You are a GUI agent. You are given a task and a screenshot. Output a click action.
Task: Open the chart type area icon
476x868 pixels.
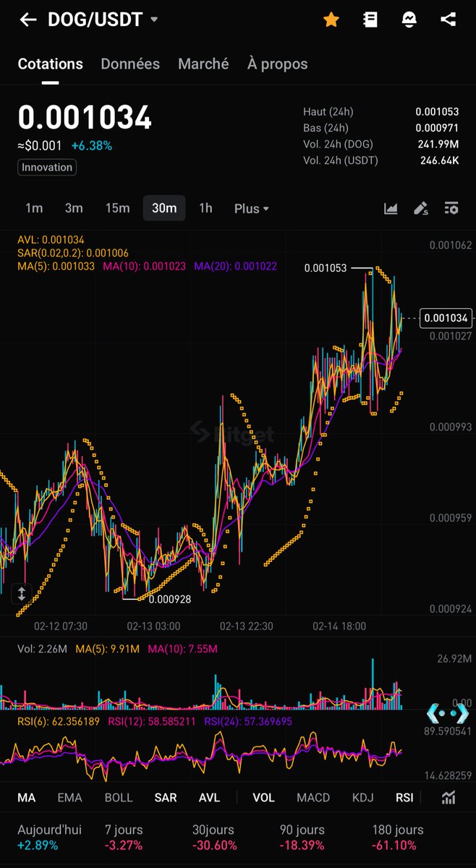point(391,208)
